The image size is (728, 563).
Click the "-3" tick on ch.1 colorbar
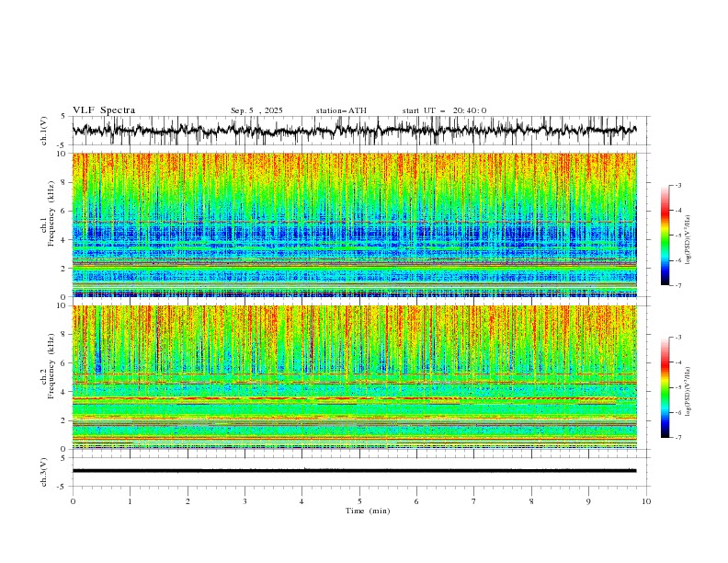678,185
